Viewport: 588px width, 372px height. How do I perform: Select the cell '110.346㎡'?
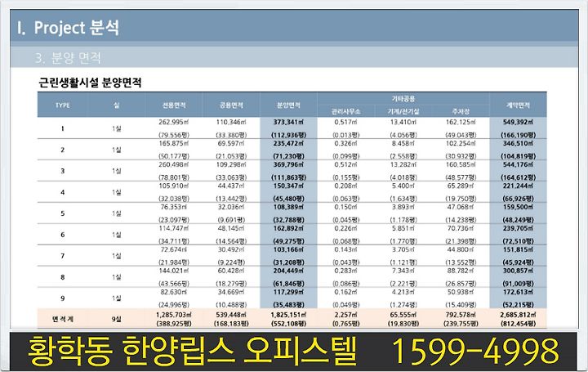tap(231, 122)
